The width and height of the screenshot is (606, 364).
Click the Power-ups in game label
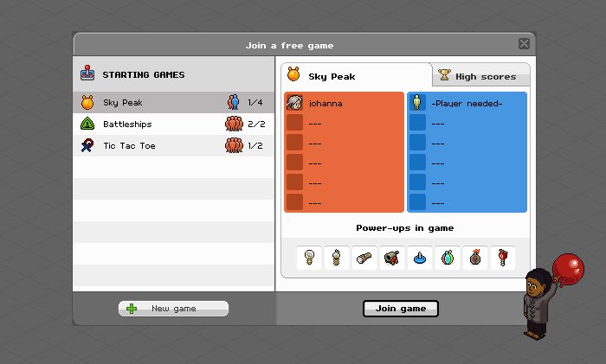click(x=404, y=227)
